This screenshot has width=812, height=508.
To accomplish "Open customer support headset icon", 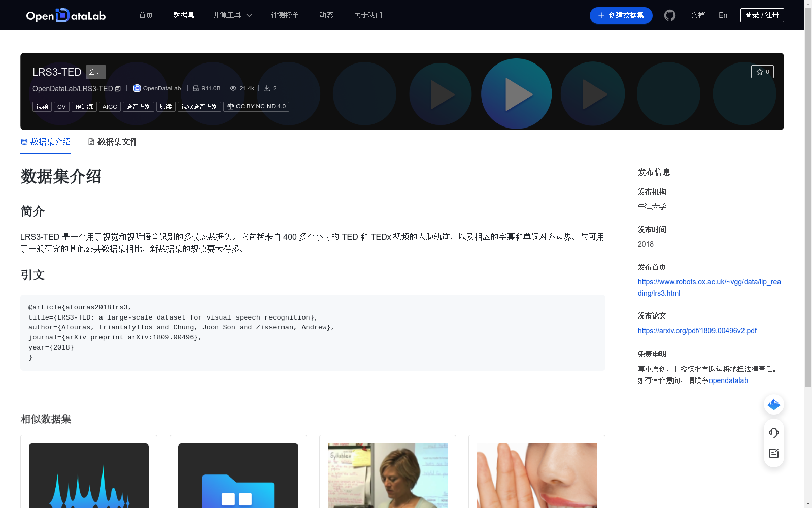I will pos(774,432).
